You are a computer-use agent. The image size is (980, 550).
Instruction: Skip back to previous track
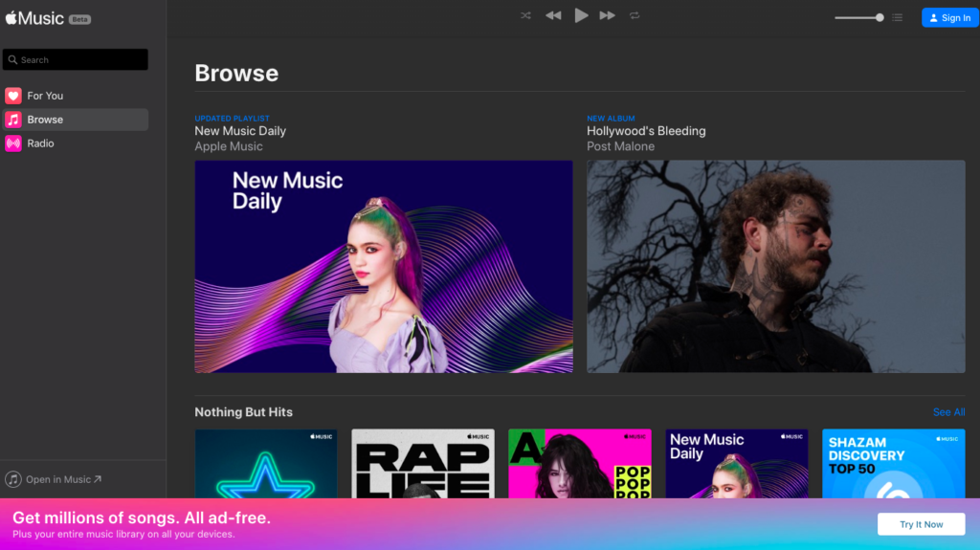tap(553, 15)
